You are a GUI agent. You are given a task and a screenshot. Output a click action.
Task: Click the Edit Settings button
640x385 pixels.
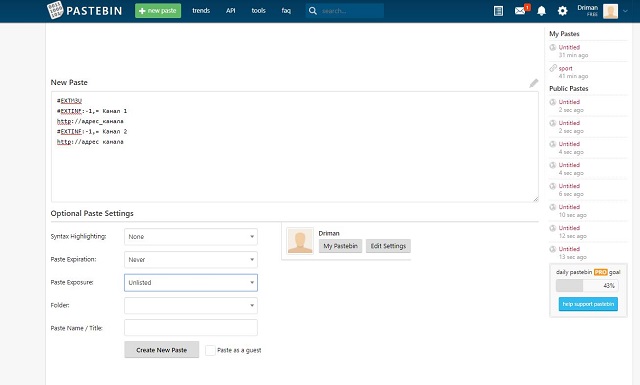[388, 246]
